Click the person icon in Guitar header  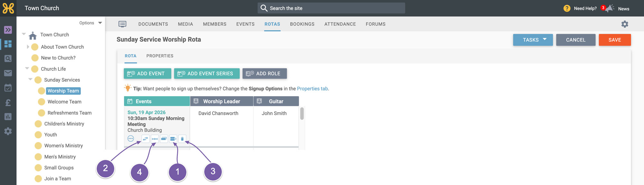tap(259, 101)
